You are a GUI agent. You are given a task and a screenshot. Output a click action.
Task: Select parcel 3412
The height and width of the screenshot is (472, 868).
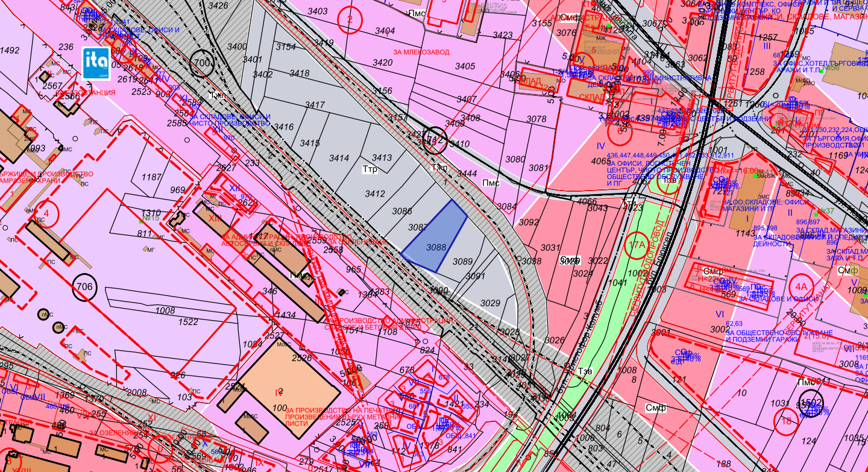coord(375,194)
